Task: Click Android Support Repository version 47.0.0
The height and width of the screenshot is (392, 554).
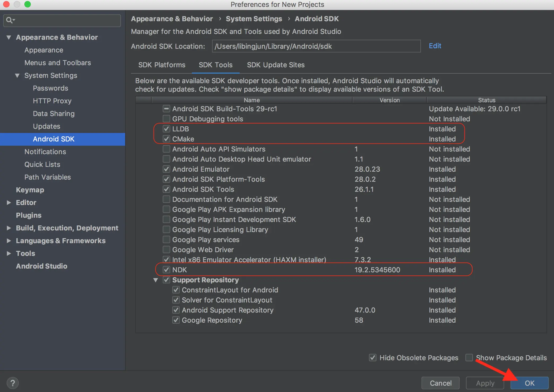Action: pos(365,310)
